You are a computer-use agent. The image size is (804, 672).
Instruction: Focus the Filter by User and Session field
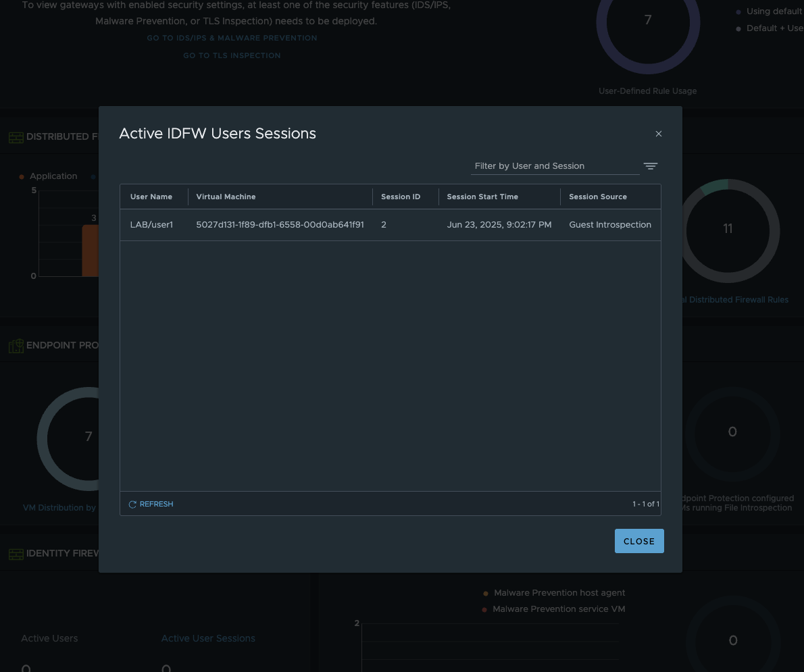click(x=554, y=166)
